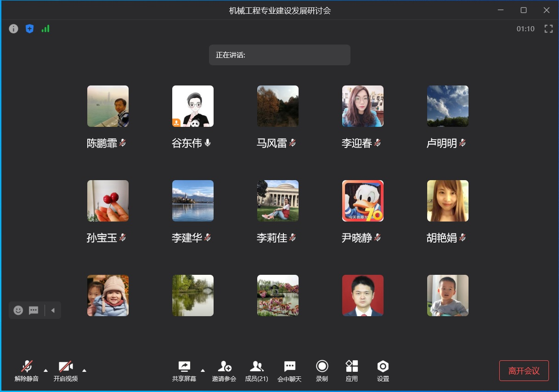Open the meeting info icon
The width and height of the screenshot is (559, 392).
point(14,29)
